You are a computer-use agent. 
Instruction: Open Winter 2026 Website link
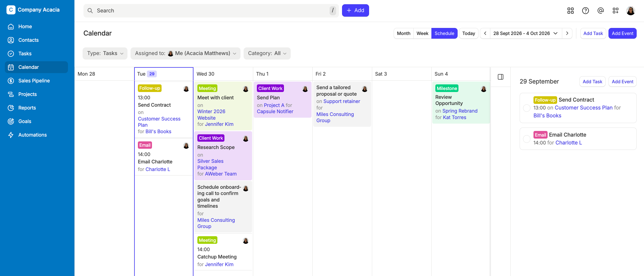click(x=211, y=115)
